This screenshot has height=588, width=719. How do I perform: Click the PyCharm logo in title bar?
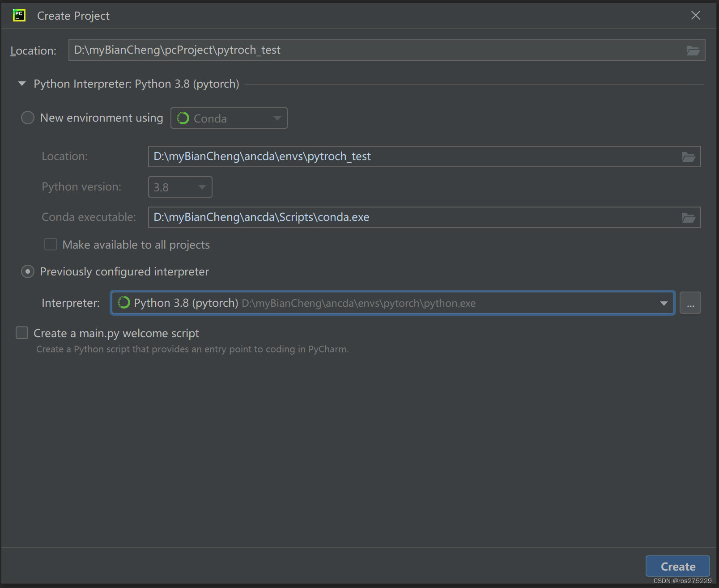pos(19,15)
